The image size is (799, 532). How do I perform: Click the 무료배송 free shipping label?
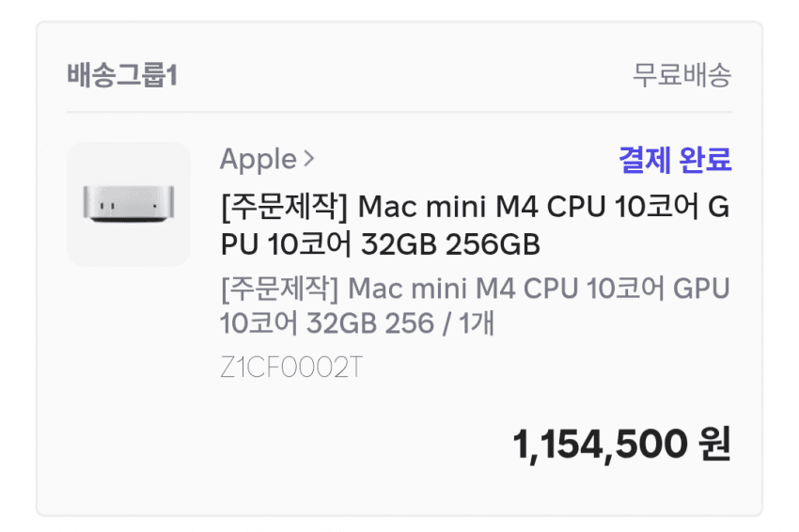[x=681, y=75]
